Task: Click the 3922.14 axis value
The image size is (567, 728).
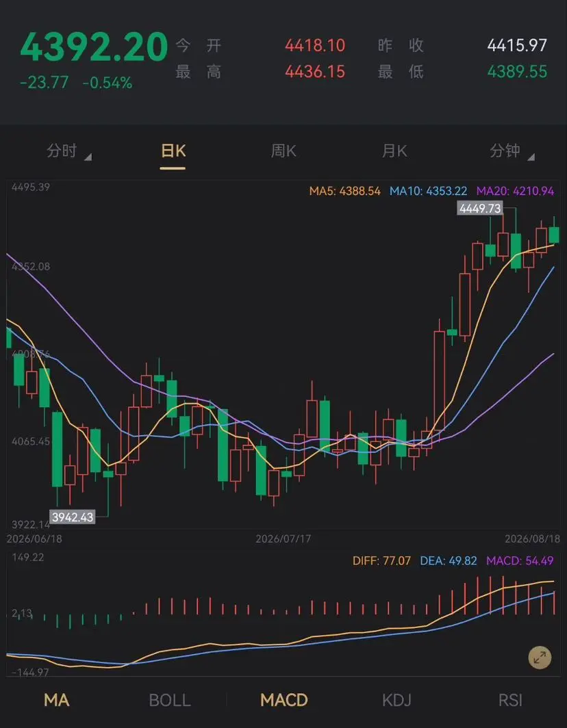Action: (31, 525)
